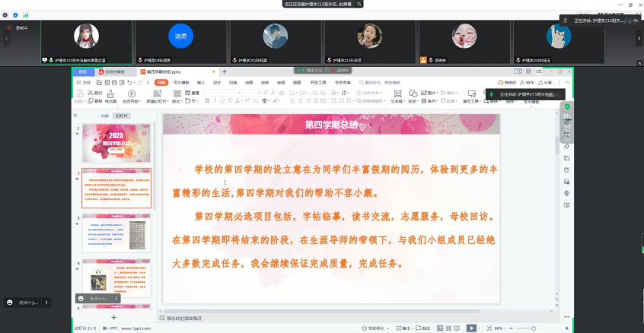The height and width of the screenshot is (333, 644).
Task: Select the first slide thumbnail titled 2023
Action: click(x=116, y=142)
